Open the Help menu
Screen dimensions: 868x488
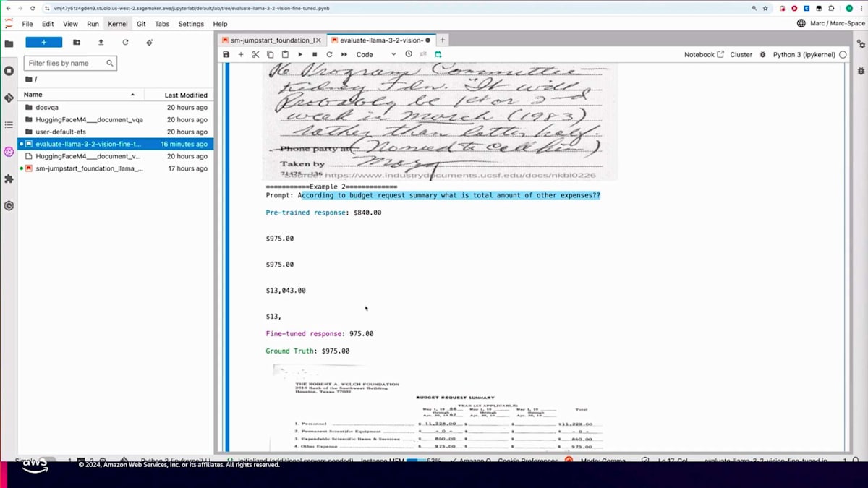tap(220, 24)
